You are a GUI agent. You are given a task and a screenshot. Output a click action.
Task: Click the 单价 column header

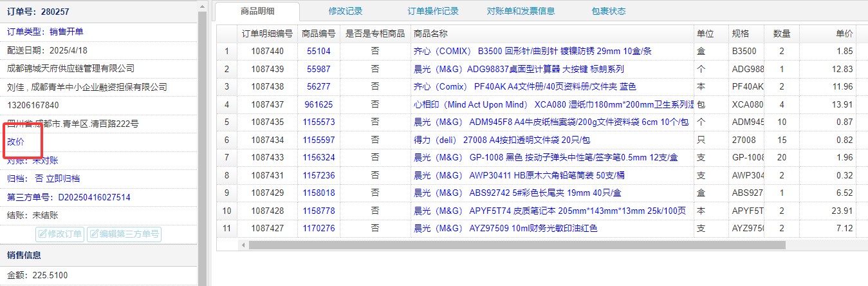coord(828,33)
